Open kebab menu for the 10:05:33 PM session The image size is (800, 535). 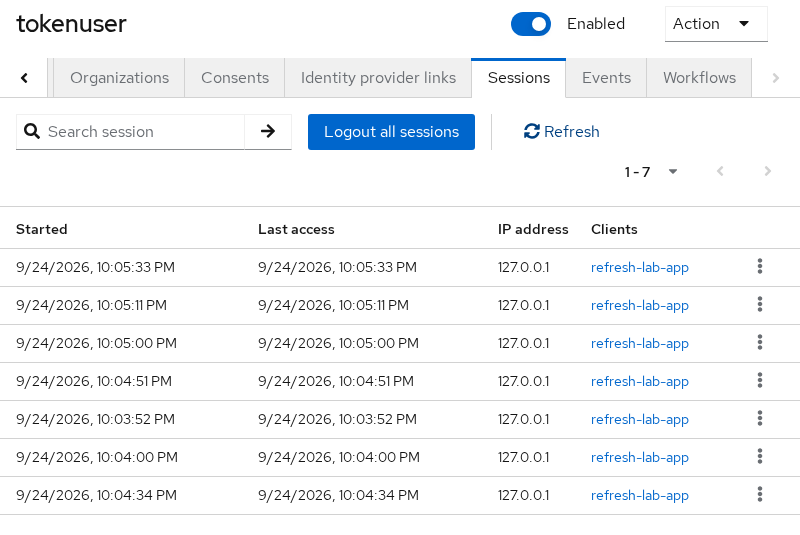pos(760,266)
